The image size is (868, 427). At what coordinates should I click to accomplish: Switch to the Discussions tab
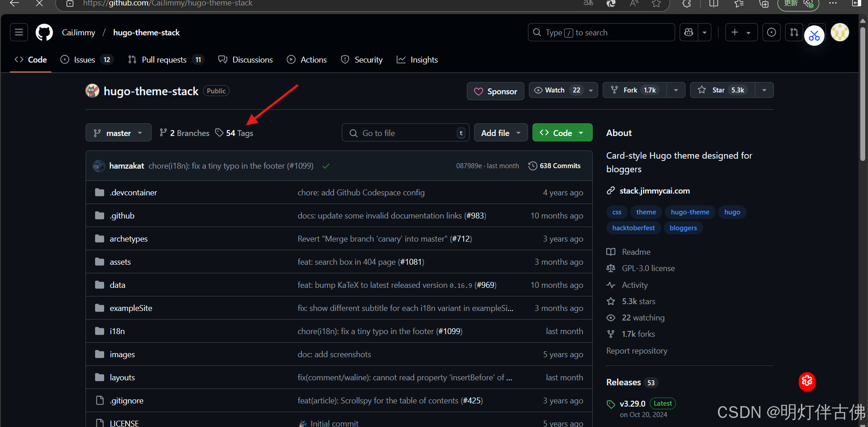pos(245,60)
